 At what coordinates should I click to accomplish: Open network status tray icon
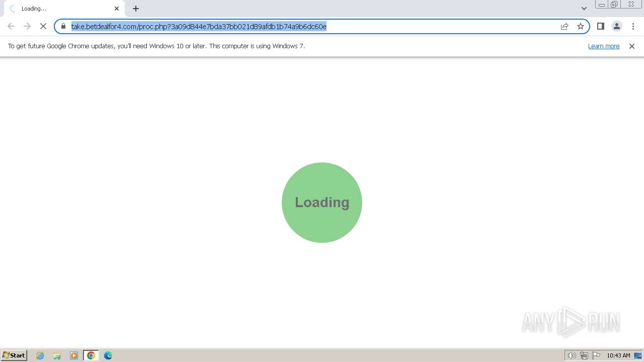pyautogui.click(x=584, y=355)
